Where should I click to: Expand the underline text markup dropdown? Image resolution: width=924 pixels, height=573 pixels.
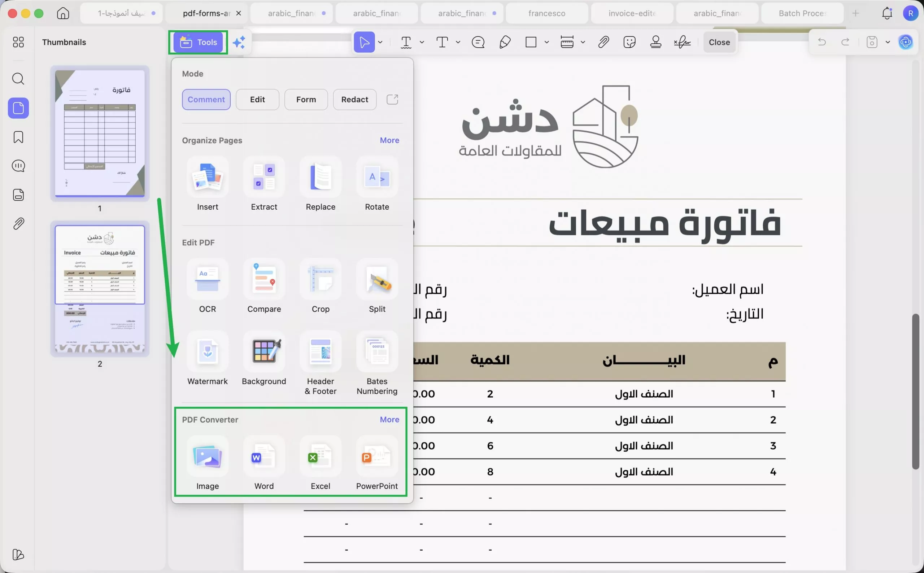pyautogui.click(x=422, y=42)
